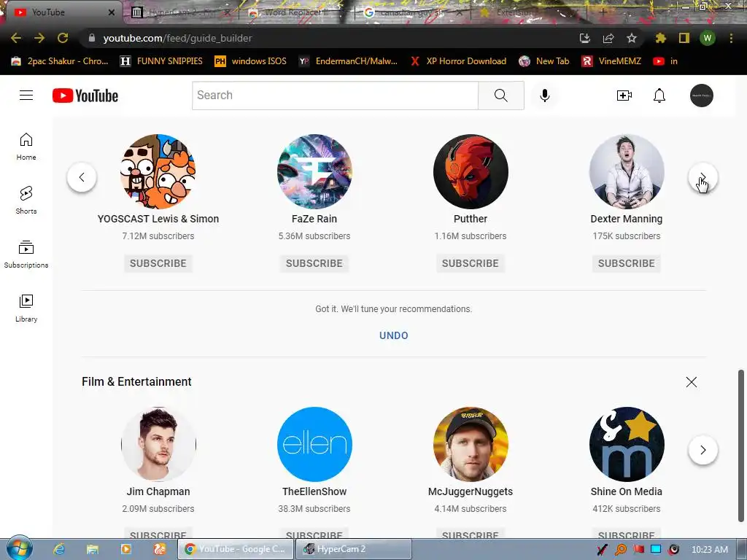Open Chrome extensions puzzle icon
Image resolution: width=747 pixels, height=560 pixels.
660,38
